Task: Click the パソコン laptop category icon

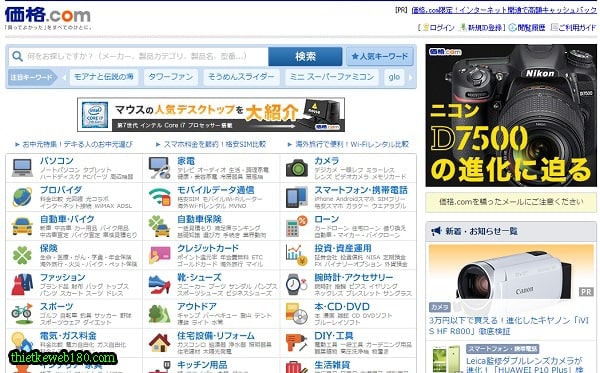Action: tap(22, 168)
